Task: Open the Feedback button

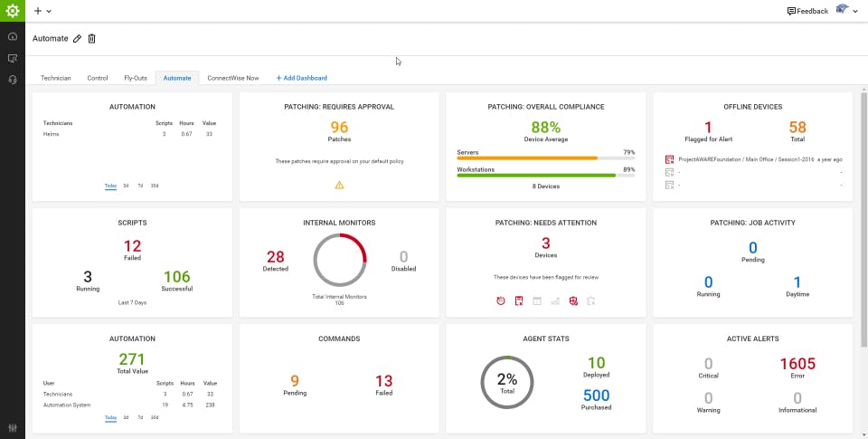Action: point(807,11)
